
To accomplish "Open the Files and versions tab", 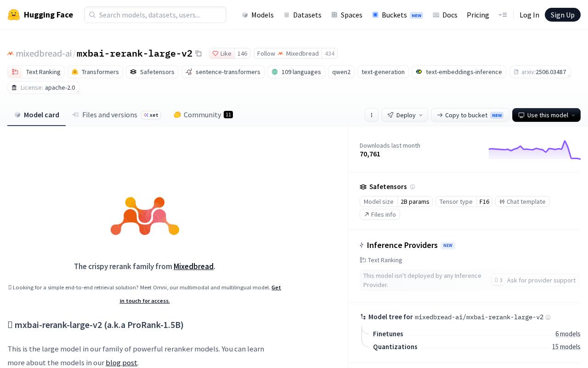I will coord(117,115).
